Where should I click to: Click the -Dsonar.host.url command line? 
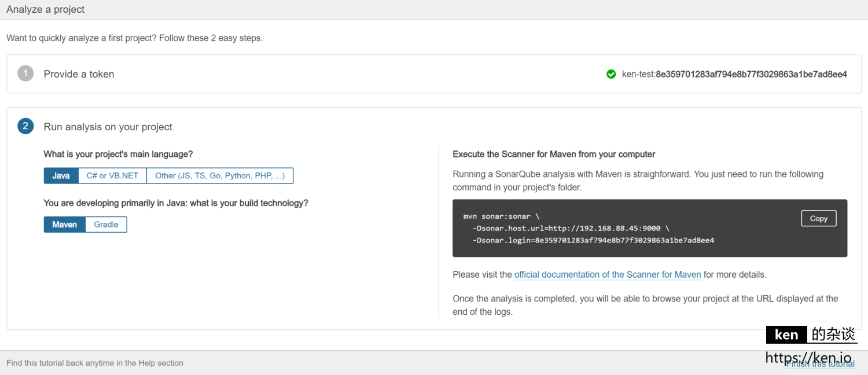pos(571,228)
